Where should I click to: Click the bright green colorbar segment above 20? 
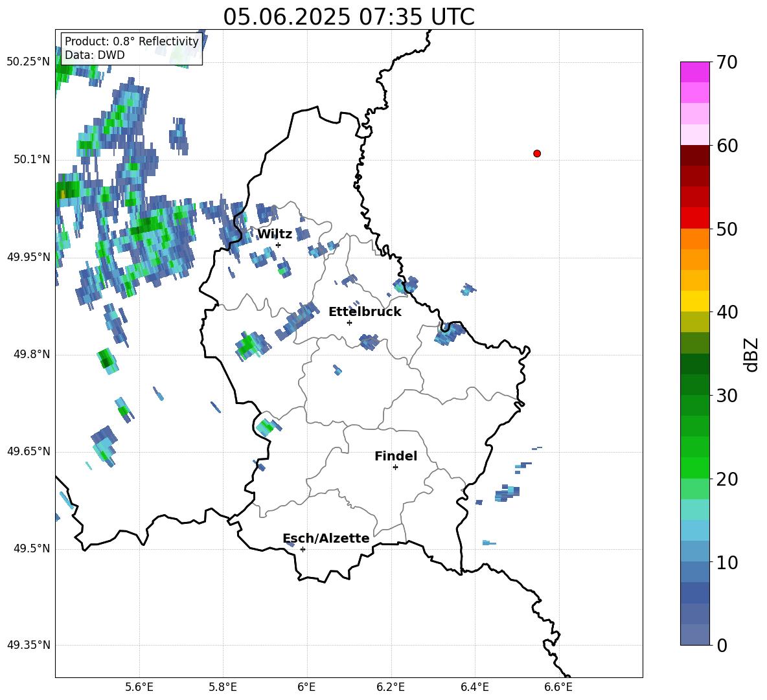coord(694,468)
